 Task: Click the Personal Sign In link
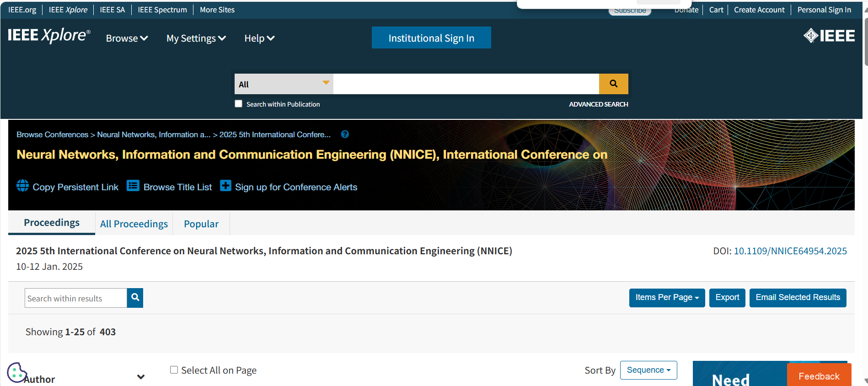(x=824, y=10)
